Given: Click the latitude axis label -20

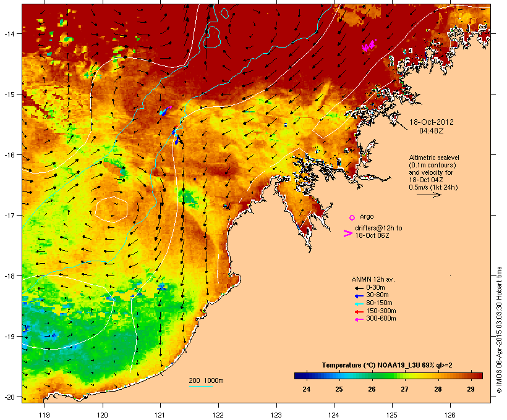Looking at the screenshot, I should pyautogui.click(x=9, y=397).
